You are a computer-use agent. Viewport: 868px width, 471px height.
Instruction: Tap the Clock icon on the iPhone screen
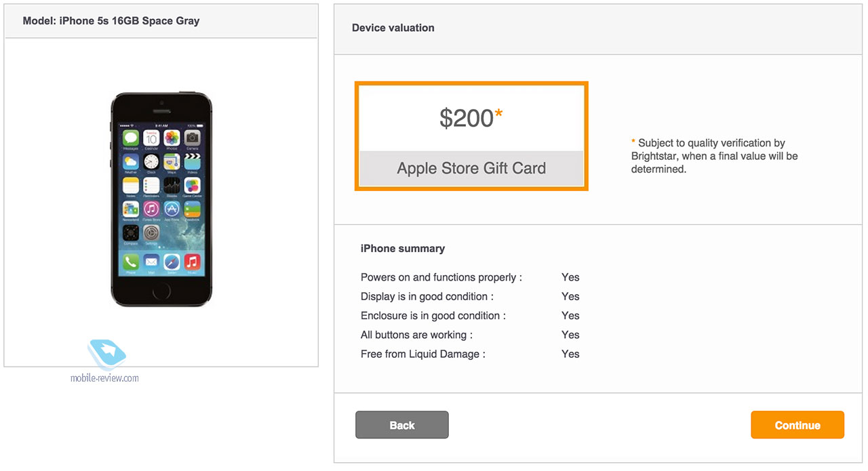(151, 162)
